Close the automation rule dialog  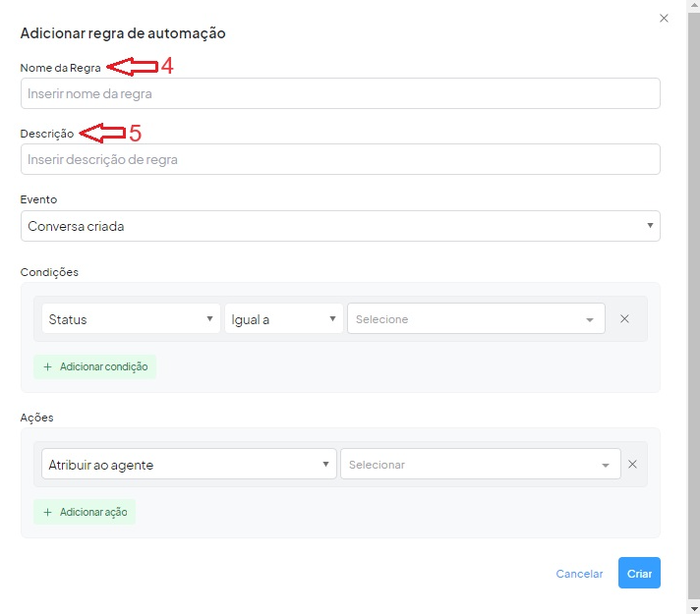click(x=664, y=18)
